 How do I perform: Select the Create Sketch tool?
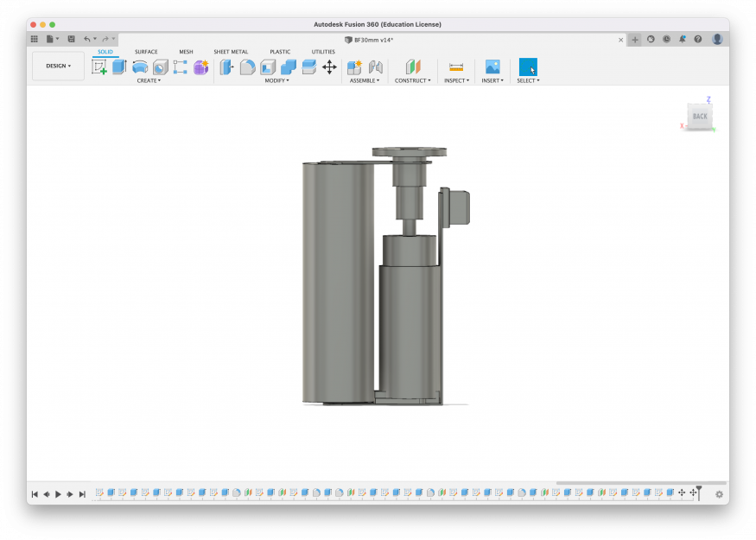99,67
